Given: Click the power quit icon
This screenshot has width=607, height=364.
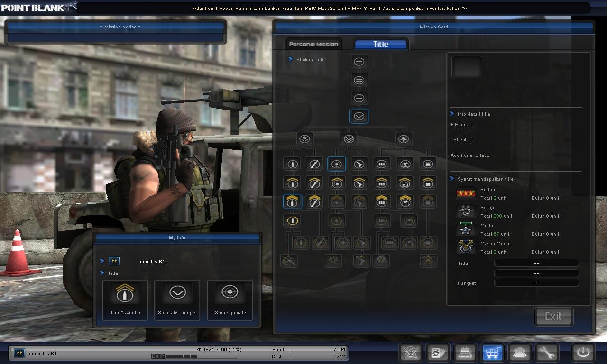Looking at the screenshot, I should tap(583, 353).
